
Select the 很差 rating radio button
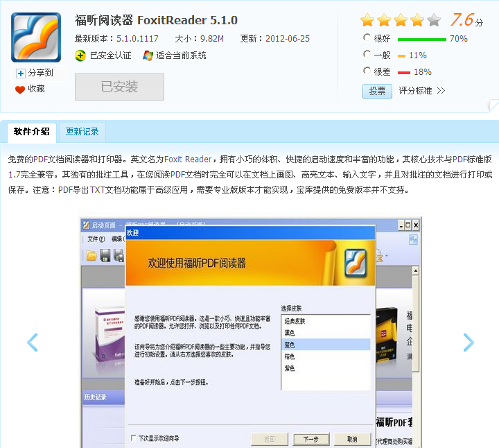click(x=367, y=71)
